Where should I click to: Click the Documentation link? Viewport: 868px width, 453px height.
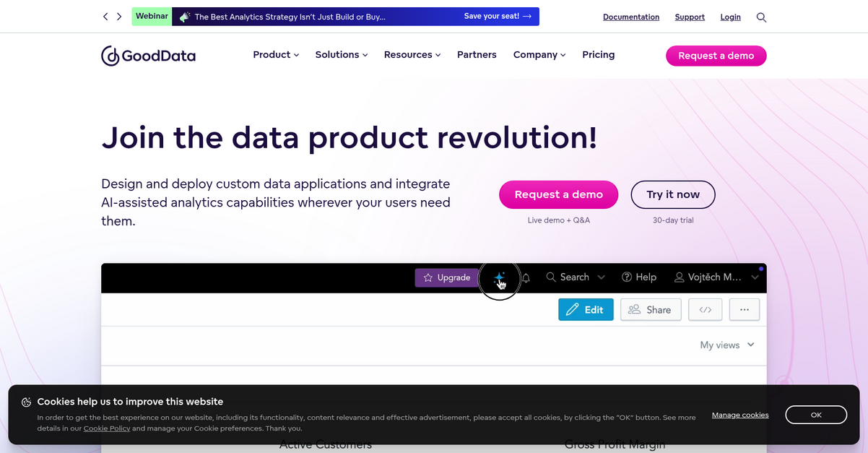coord(631,17)
